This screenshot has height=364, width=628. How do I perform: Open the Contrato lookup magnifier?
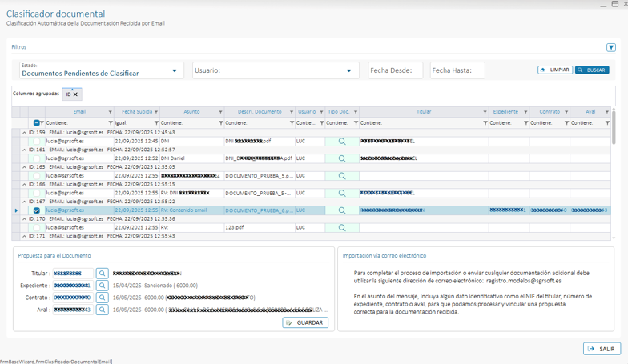(x=103, y=298)
